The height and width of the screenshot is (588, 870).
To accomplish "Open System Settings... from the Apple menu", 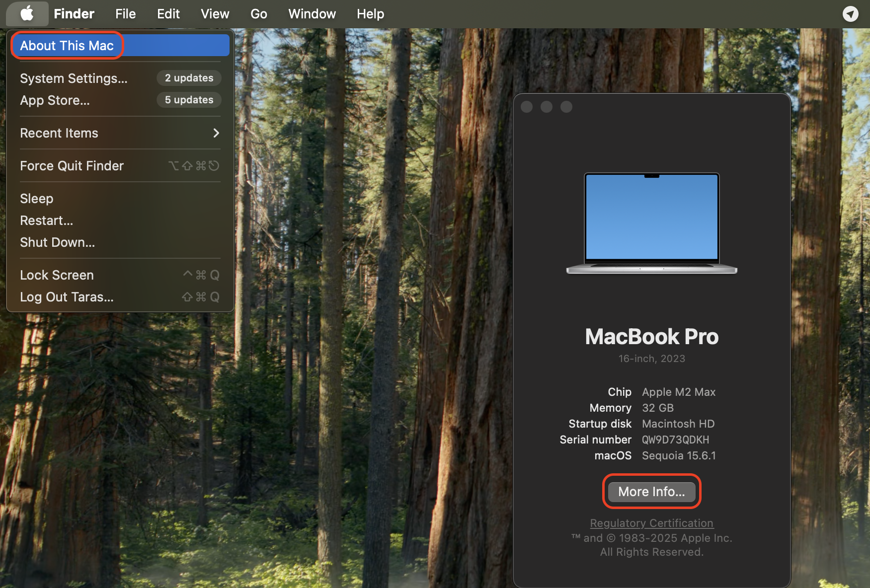I will [x=73, y=78].
